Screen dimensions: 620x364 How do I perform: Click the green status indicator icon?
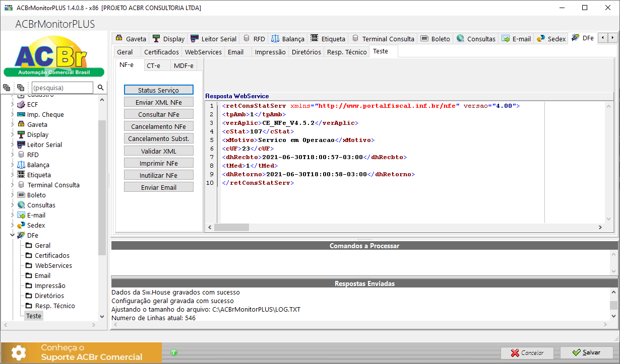[x=174, y=352]
